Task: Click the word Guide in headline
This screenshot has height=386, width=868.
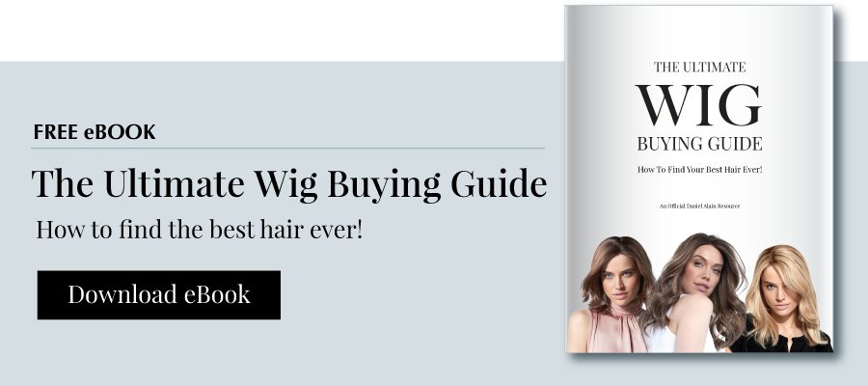Action: 499,184
